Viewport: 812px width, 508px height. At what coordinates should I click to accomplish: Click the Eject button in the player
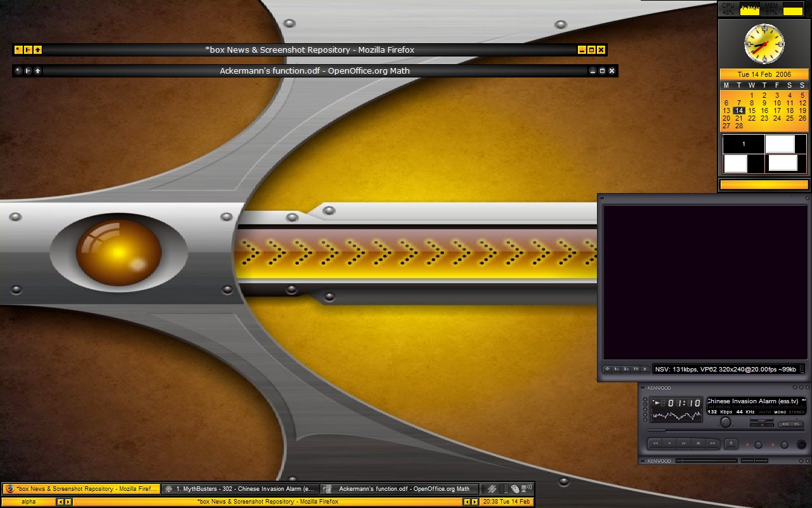(731, 443)
